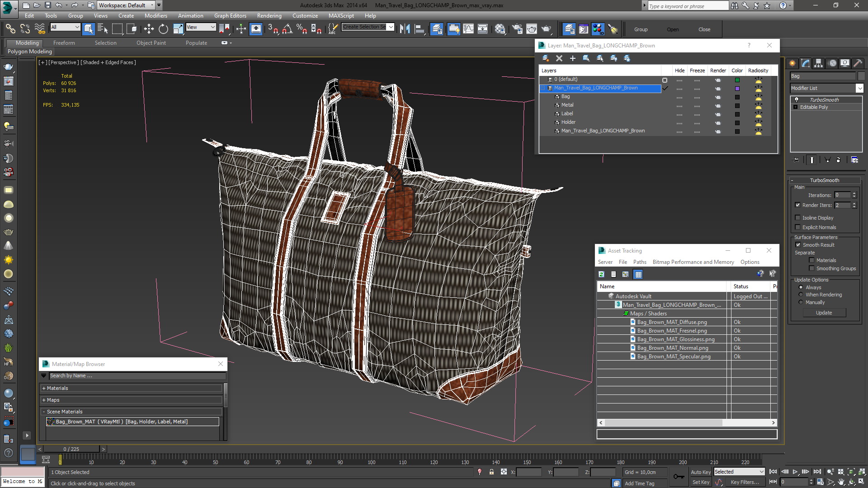The height and width of the screenshot is (488, 868).
Task: Click the Set Key button
Action: click(701, 482)
